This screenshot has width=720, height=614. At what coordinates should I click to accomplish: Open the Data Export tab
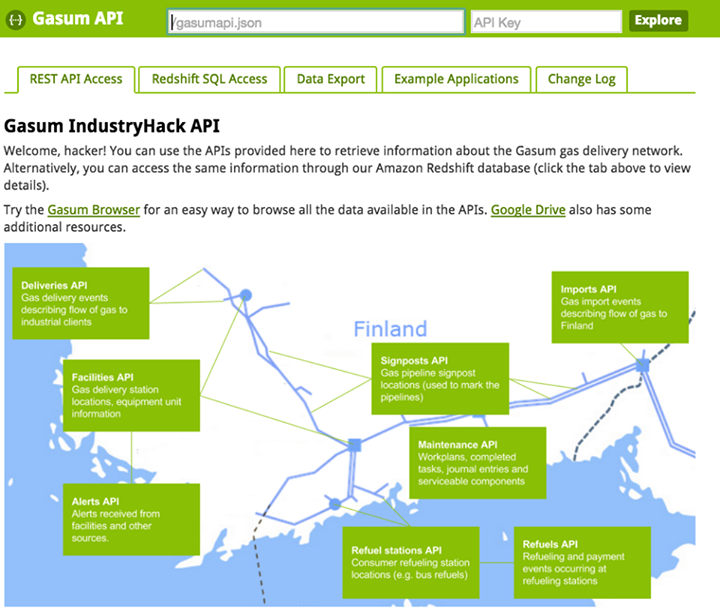[x=331, y=79]
